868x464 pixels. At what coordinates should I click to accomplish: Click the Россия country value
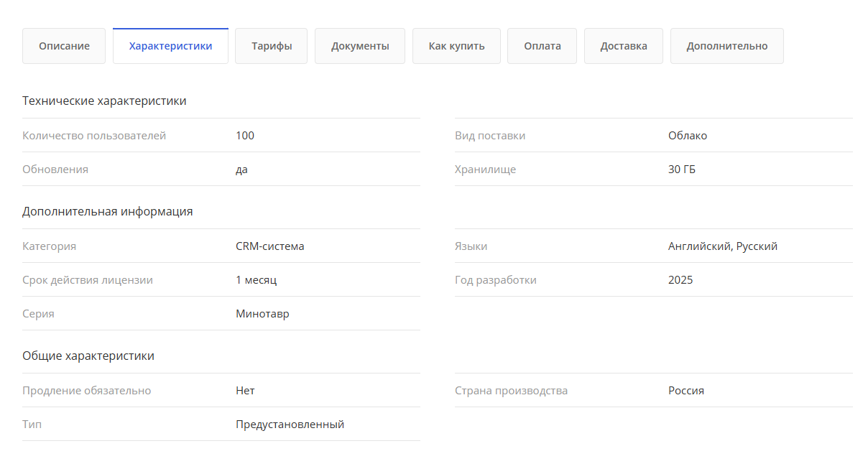[685, 391]
